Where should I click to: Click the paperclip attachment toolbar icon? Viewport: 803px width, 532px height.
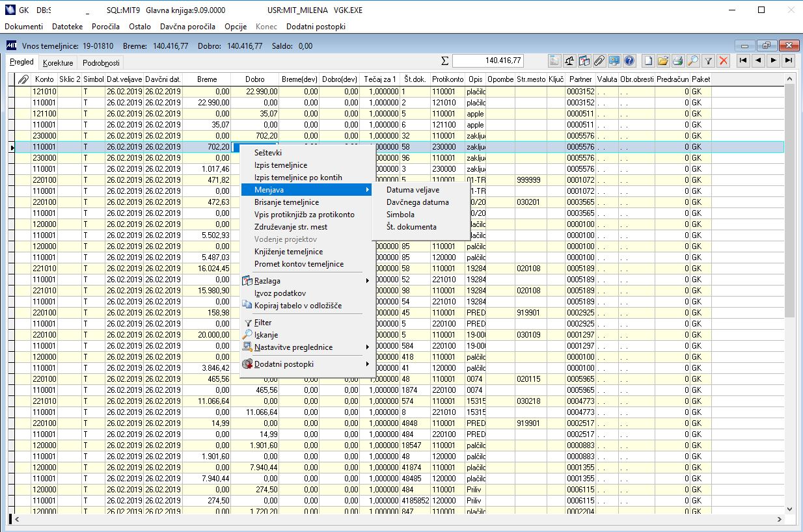click(x=599, y=60)
